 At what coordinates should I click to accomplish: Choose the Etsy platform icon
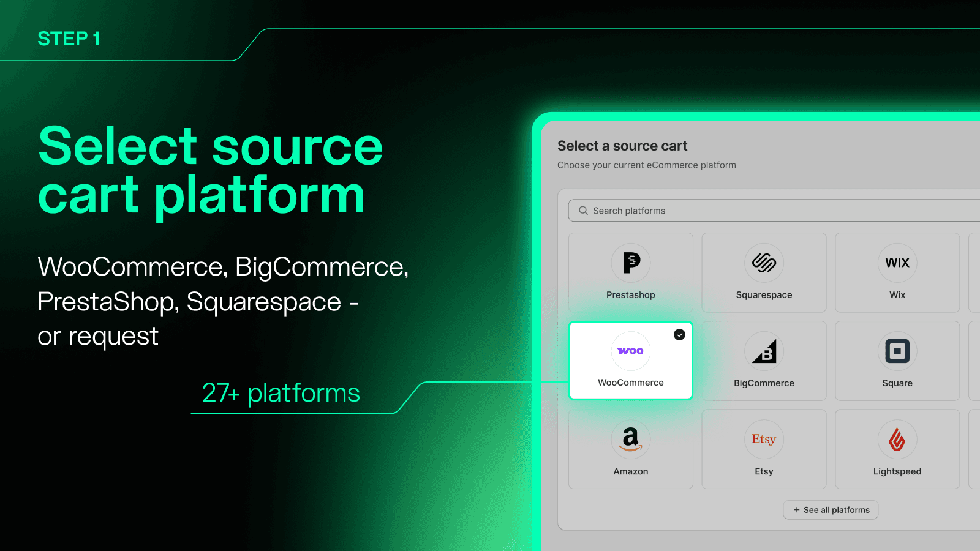(x=764, y=439)
